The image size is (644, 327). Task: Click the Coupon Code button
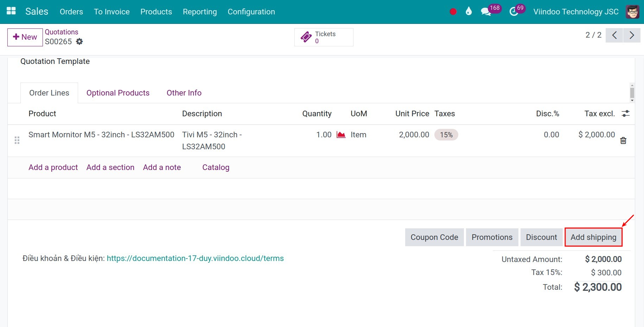pos(434,237)
